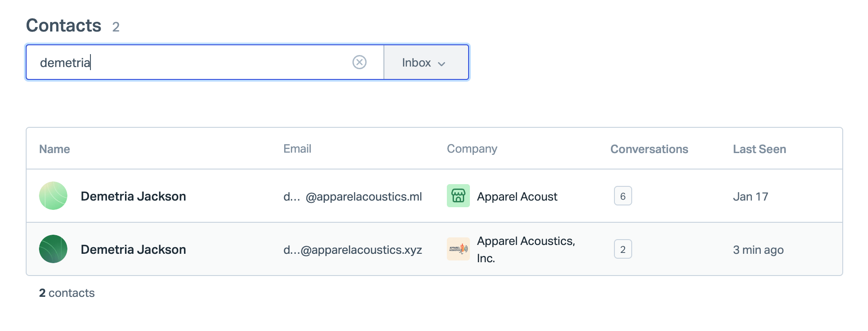
Task: Click the @apparelacoustics.ml email address
Action: [352, 197]
